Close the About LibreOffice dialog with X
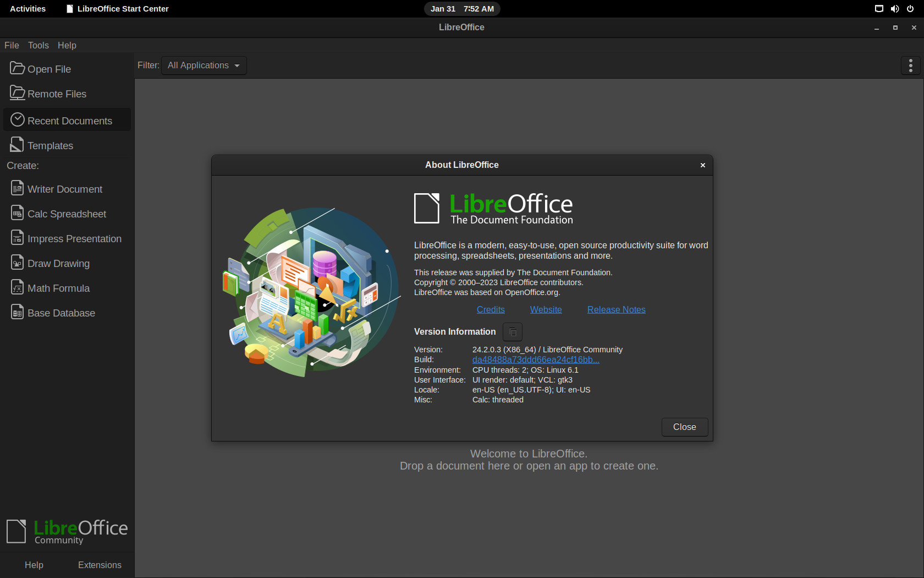 point(702,165)
